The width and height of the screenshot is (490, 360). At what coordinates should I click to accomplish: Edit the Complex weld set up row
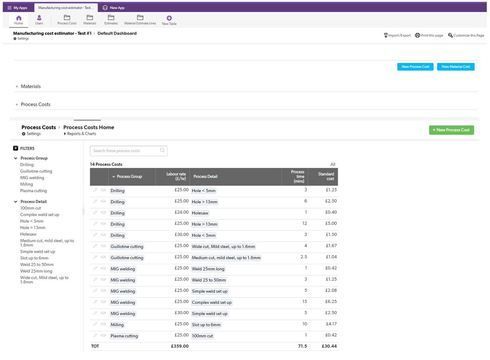[95, 302]
